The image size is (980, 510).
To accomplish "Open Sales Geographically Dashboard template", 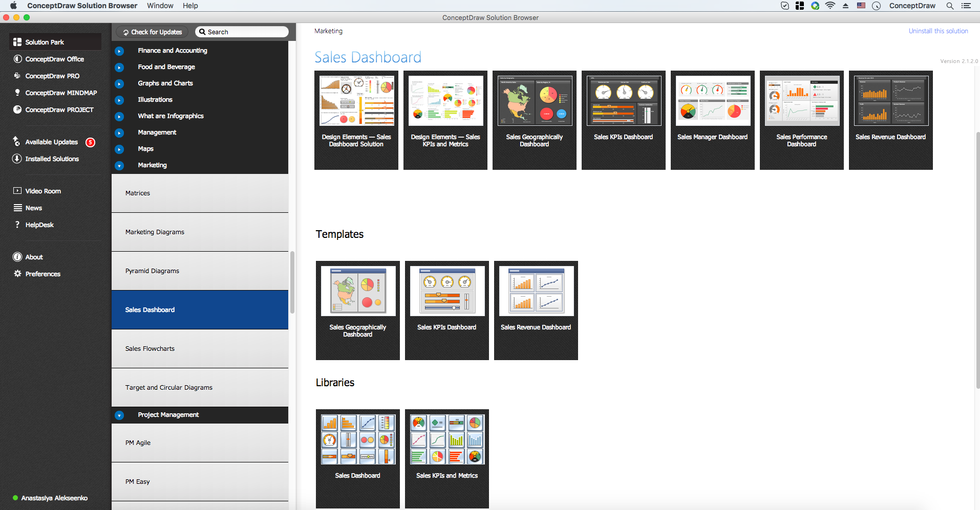I will pyautogui.click(x=358, y=311).
